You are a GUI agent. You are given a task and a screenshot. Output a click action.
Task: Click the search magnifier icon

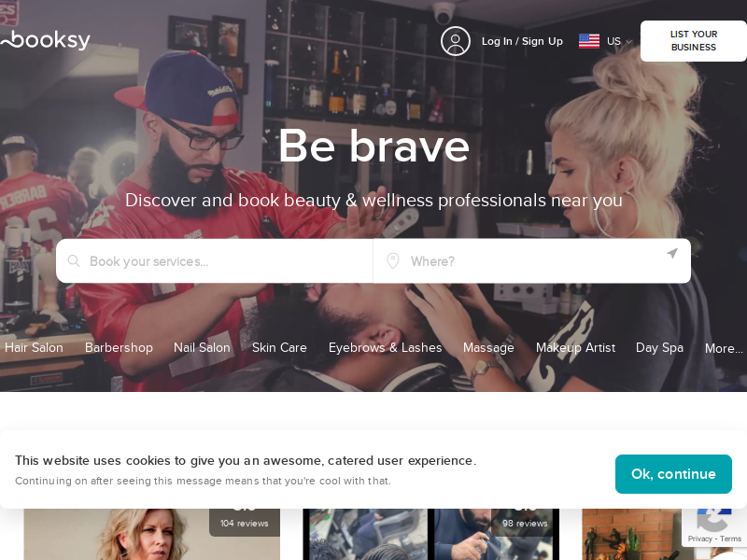74,261
